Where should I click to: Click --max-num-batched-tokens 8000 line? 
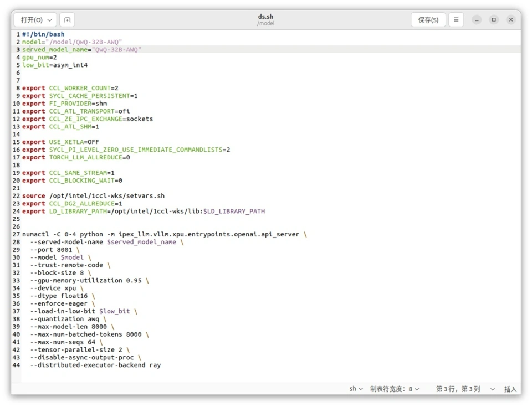pyautogui.click(x=90, y=334)
